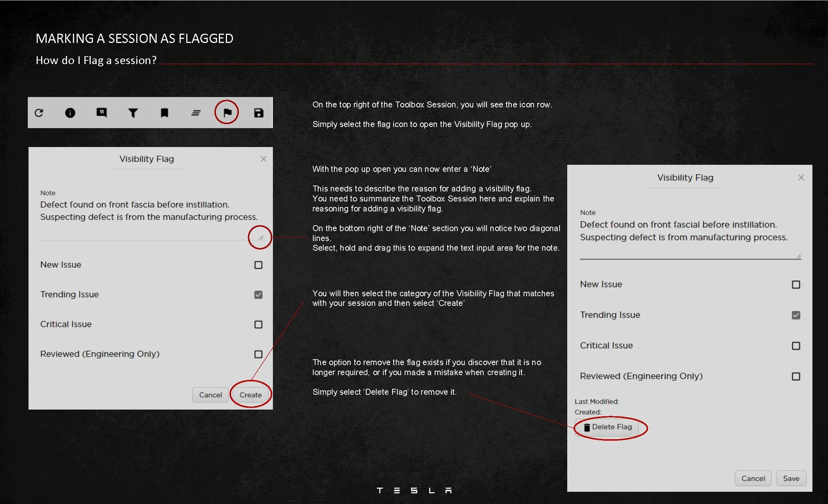
Task: Click the notes lines icon
Action: pyautogui.click(x=196, y=113)
